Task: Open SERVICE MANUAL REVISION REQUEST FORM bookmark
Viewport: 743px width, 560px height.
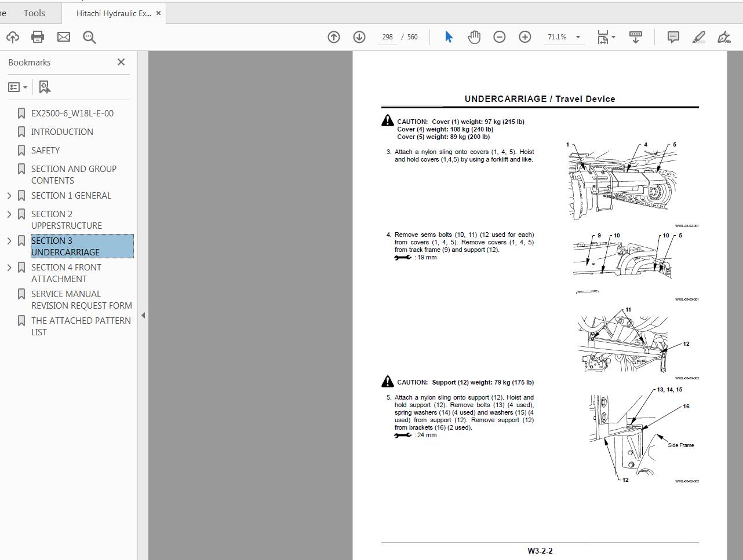Action: (82, 300)
